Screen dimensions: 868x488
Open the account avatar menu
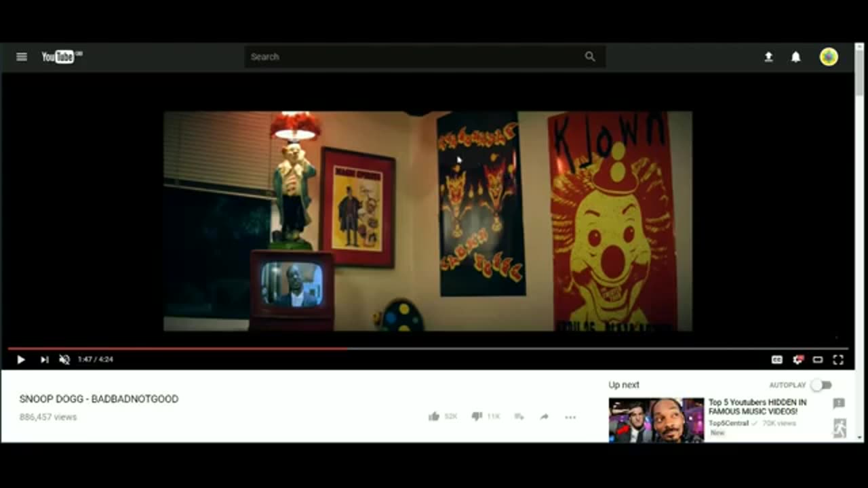829,57
